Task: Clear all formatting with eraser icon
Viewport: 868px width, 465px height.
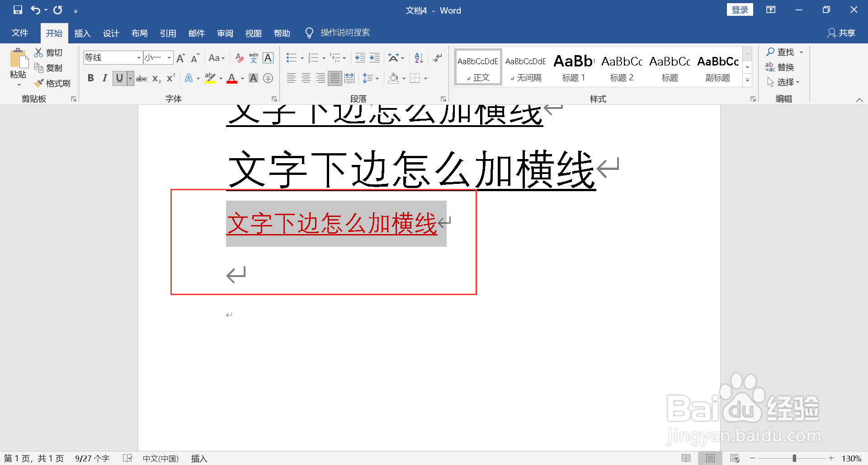Action: [240, 58]
